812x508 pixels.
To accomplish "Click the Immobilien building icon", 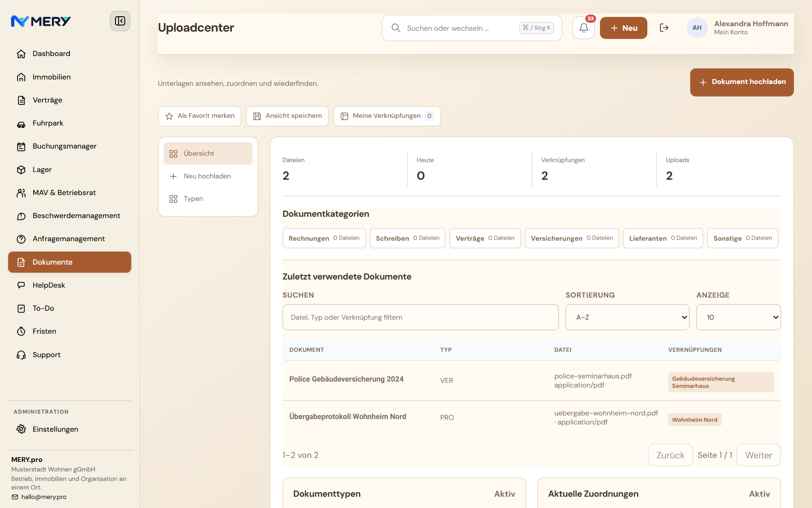I will point(21,77).
